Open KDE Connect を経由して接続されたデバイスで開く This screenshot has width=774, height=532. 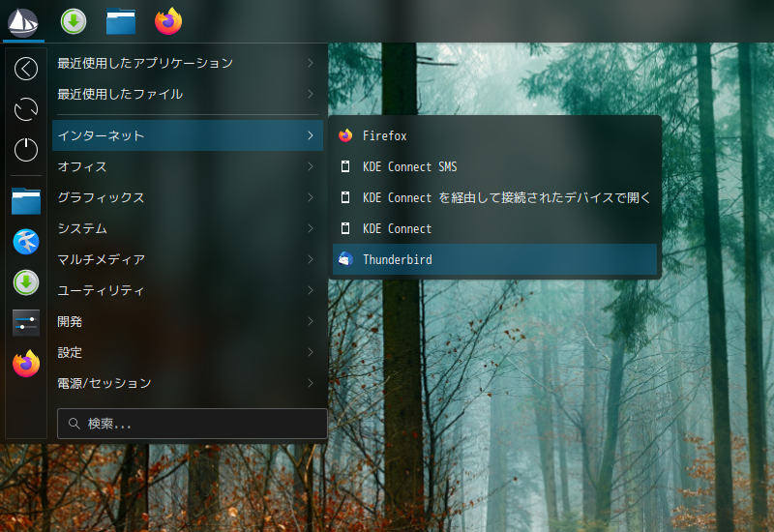[x=494, y=197]
